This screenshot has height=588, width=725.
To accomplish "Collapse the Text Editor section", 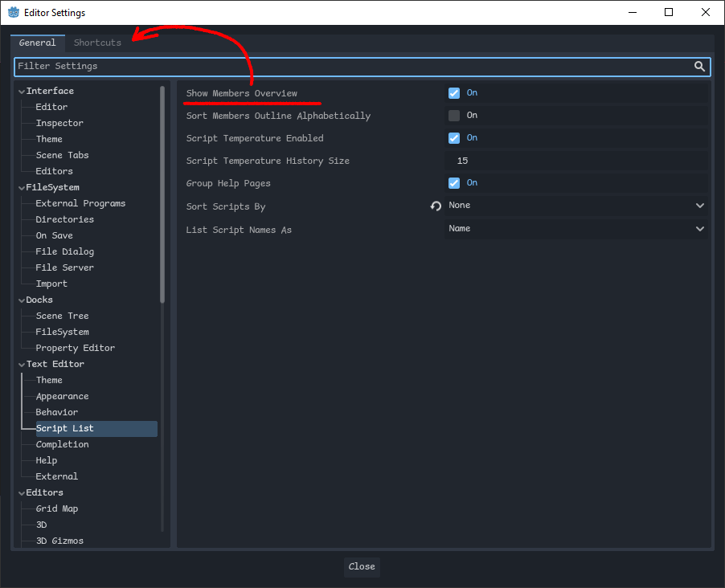I will click(x=22, y=363).
